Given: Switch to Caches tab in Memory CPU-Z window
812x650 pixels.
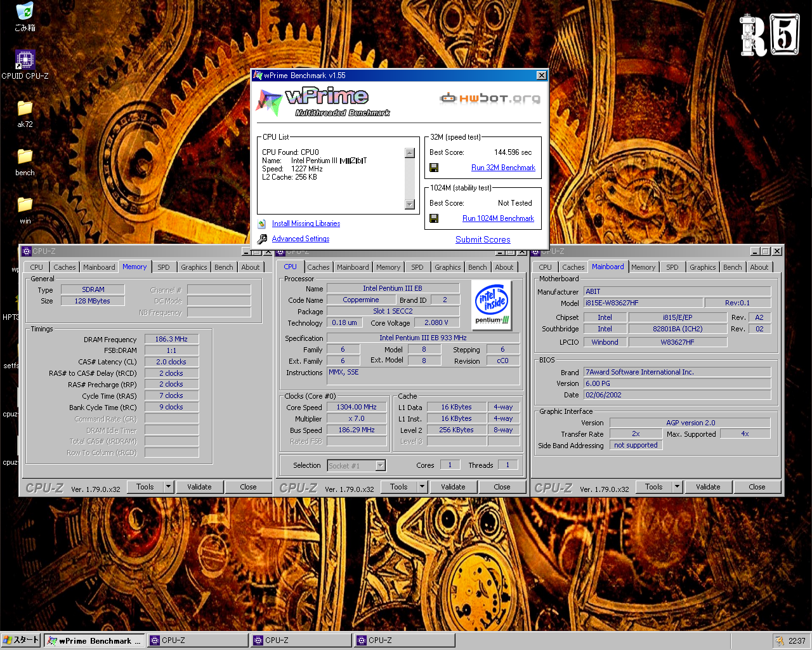Looking at the screenshot, I should pos(65,267).
